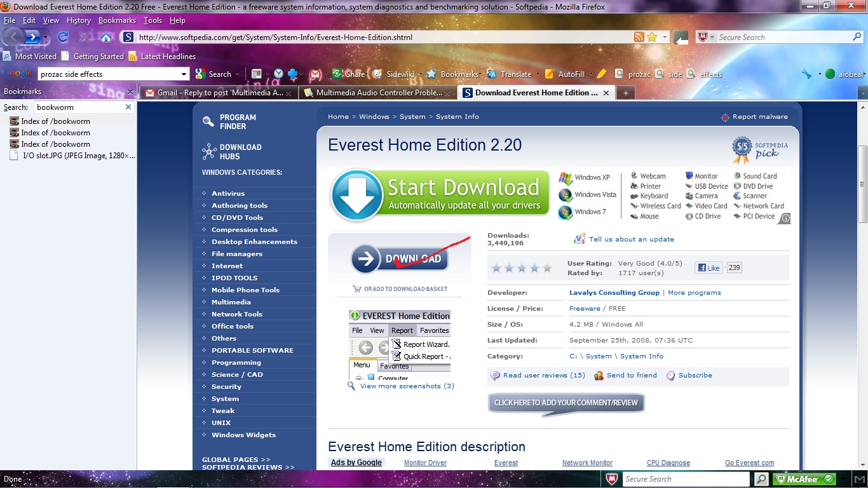The height and width of the screenshot is (488, 868).
Task: Open the Gmail icon in Google Toolbar
Action: 315,74
